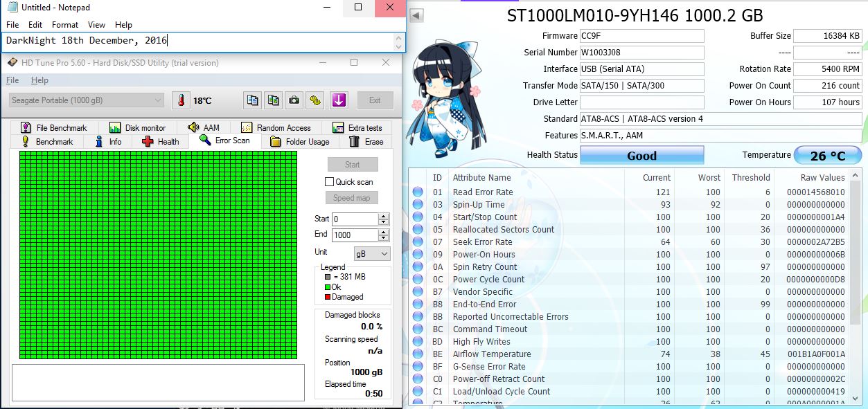This screenshot has height=409, width=868.
Task: Click the gray 381 MB legend swatch
Action: click(328, 277)
